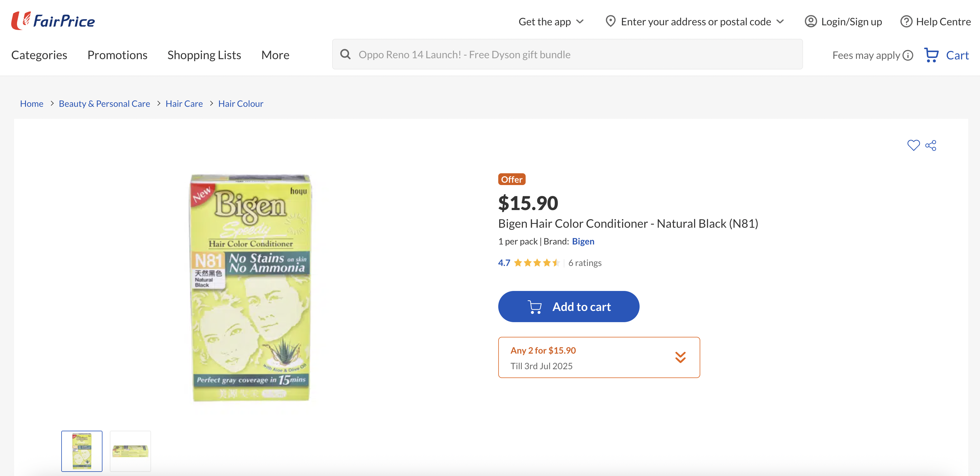The image size is (980, 476).
Task: Open Shopping Lists
Action: click(204, 55)
